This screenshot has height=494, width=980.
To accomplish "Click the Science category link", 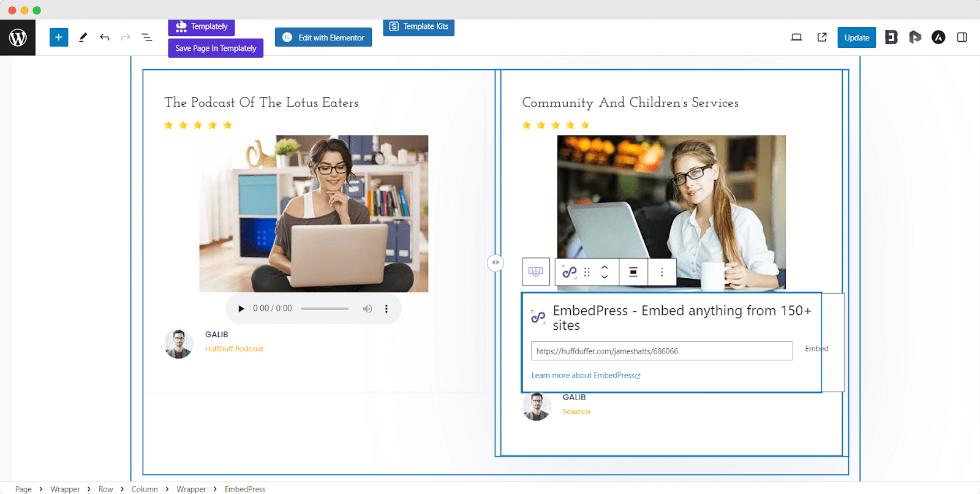I will tap(576, 412).
